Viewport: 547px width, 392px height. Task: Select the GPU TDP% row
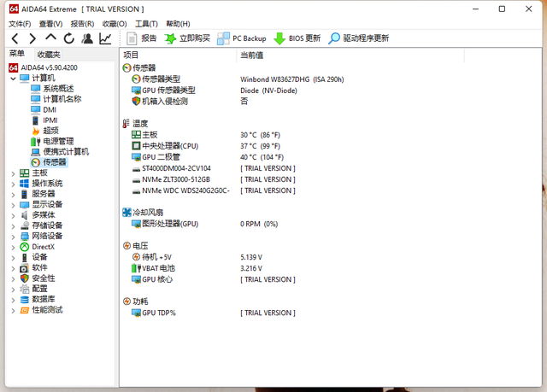coord(214,313)
